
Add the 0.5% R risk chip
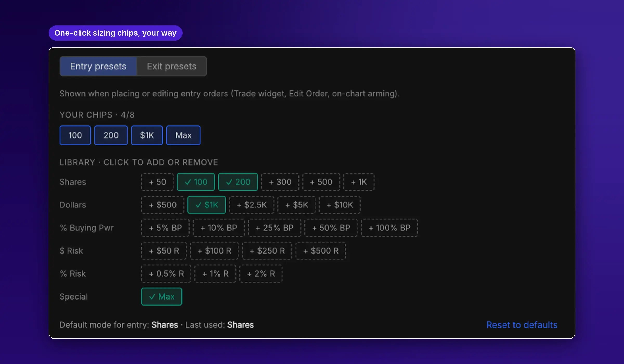(x=166, y=274)
